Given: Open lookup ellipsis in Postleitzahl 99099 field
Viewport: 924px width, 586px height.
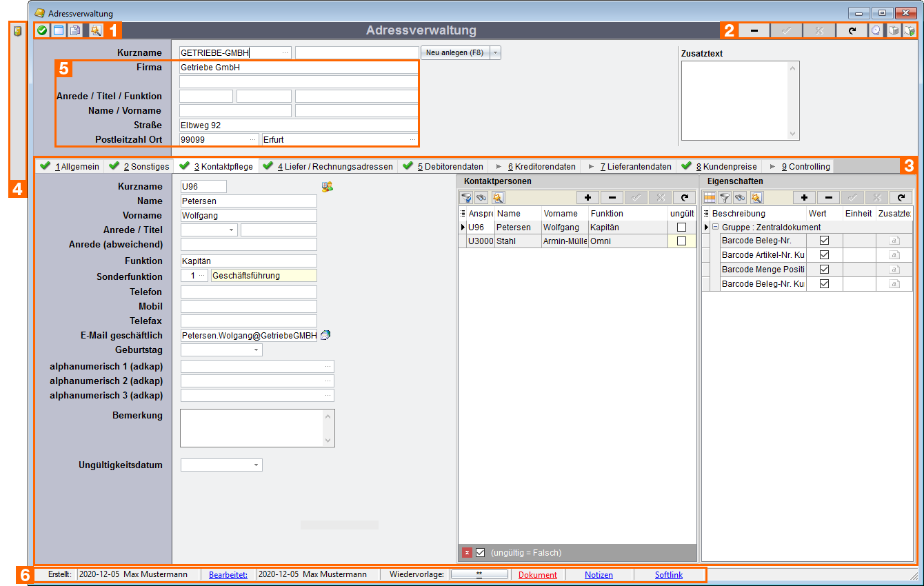Looking at the screenshot, I should 253,139.
